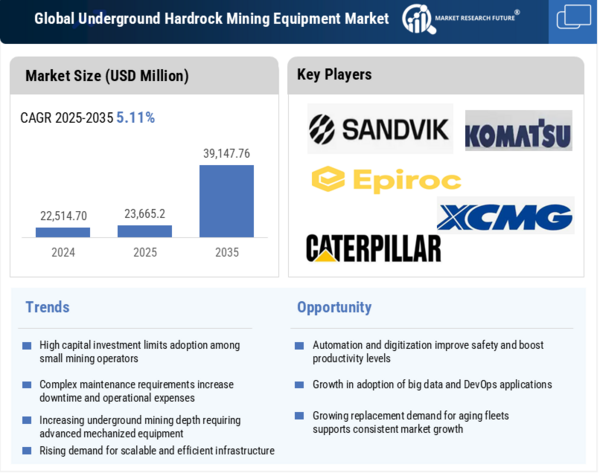Click the 39,147.76 value label
Image resolution: width=600 pixels, height=473 pixels.
(x=226, y=153)
